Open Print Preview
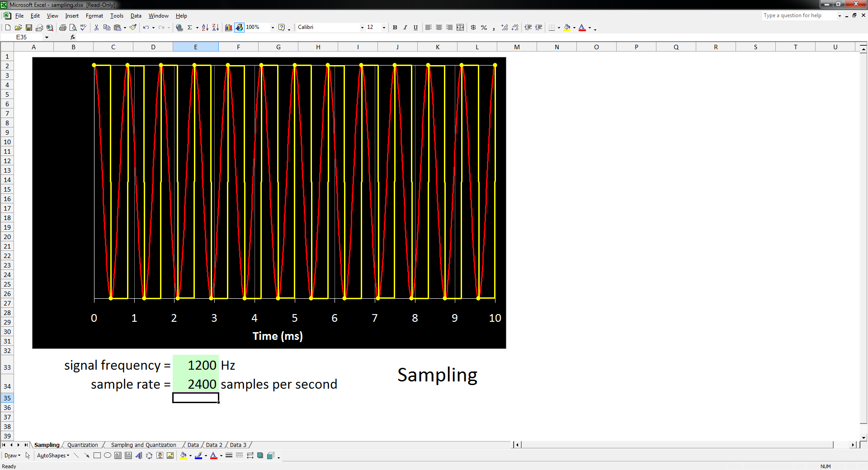Image resolution: width=868 pixels, height=470 pixels. coord(73,28)
